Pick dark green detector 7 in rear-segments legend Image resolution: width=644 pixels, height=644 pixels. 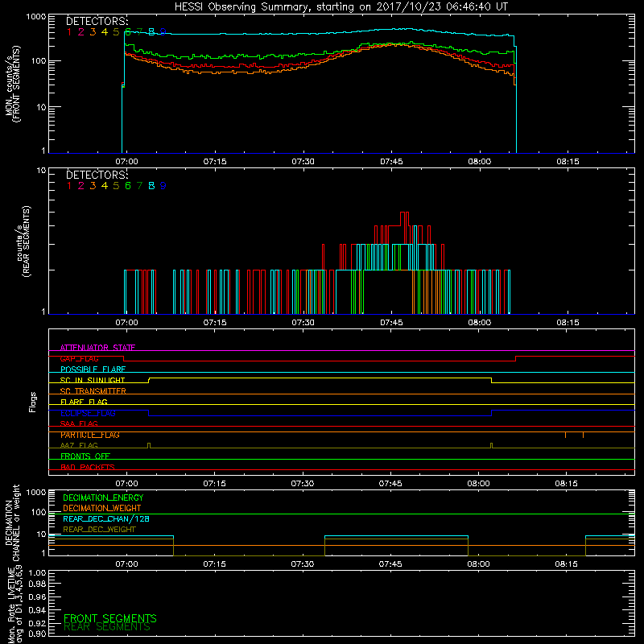(x=139, y=186)
